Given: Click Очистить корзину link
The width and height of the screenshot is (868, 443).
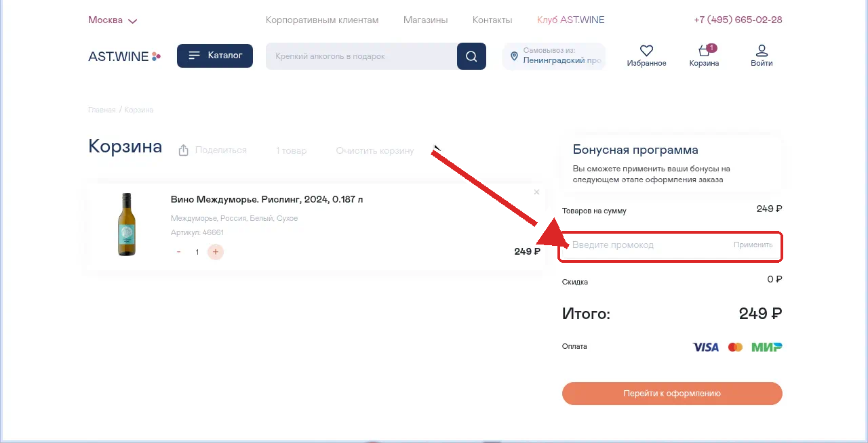Looking at the screenshot, I should pyautogui.click(x=375, y=150).
